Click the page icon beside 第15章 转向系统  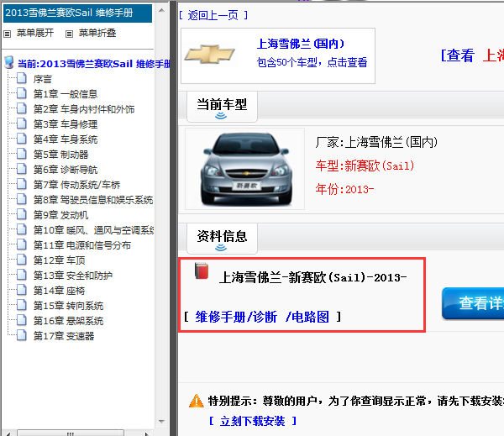[22, 304]
